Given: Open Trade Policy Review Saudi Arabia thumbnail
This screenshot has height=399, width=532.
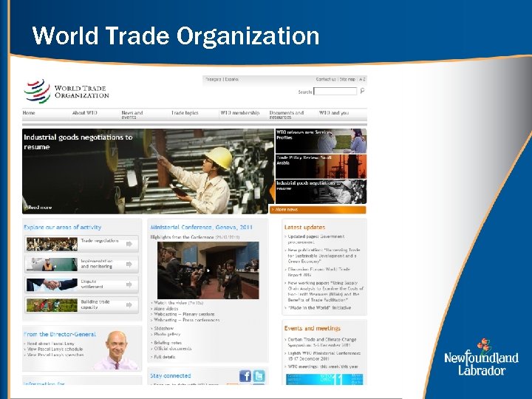Looking at the screenshot, I should (321, 166).
